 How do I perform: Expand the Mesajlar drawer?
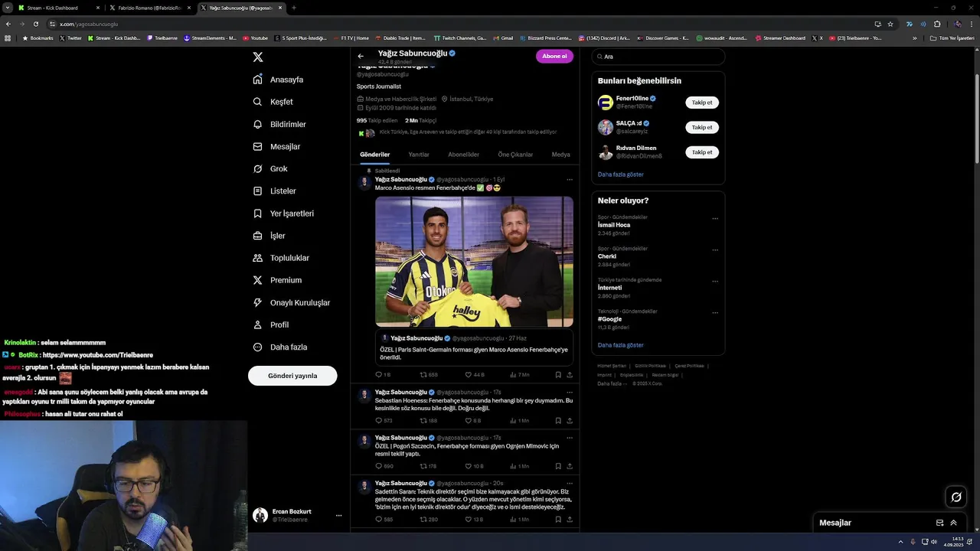(954, 523)
